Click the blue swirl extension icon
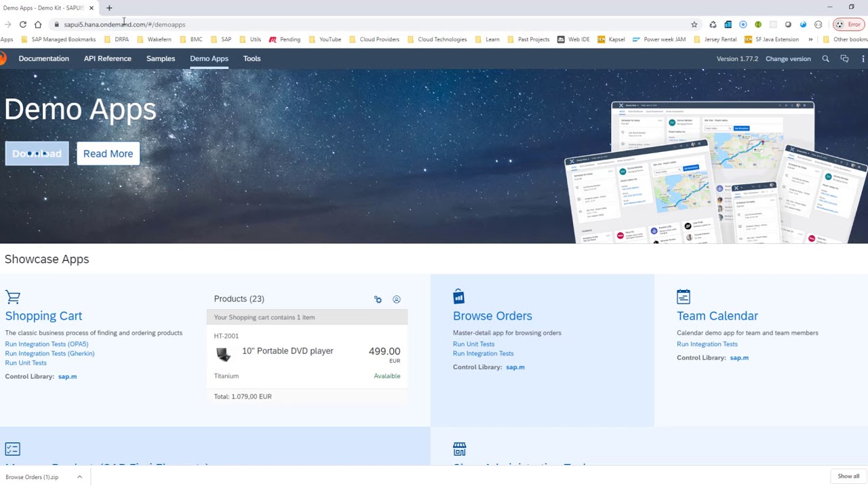868x488 pixels. (803, 24)
